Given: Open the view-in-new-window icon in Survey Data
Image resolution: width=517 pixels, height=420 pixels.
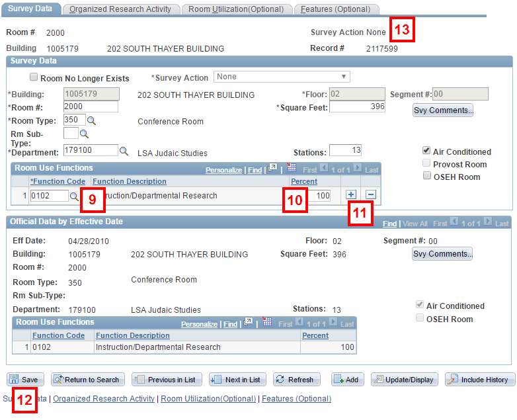Looking at the screenshot, I should (272, 169).
